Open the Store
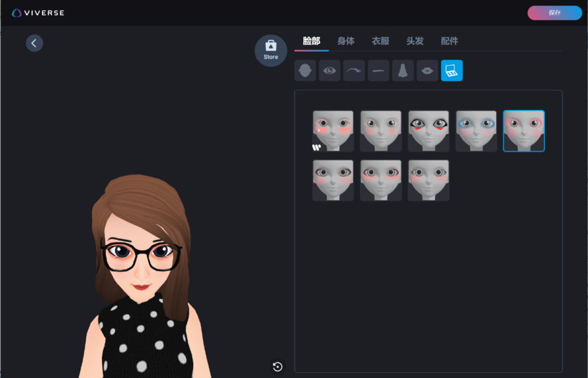The image size is (588, 378). pos(271,51)
